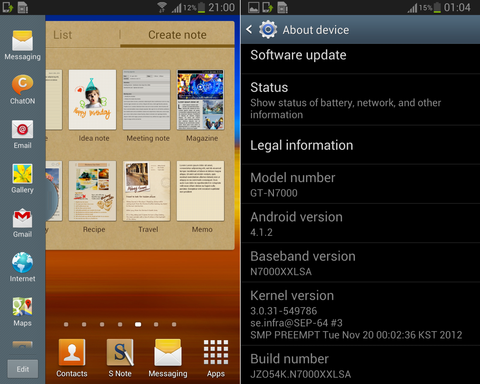
Task: Tap Build number JZO54K.N7000XXLSA
Action: tap(361, 365)
